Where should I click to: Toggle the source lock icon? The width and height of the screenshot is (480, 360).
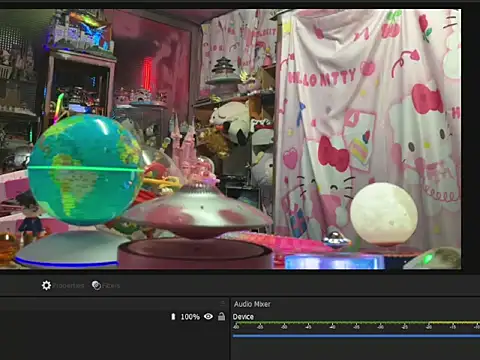221,316
